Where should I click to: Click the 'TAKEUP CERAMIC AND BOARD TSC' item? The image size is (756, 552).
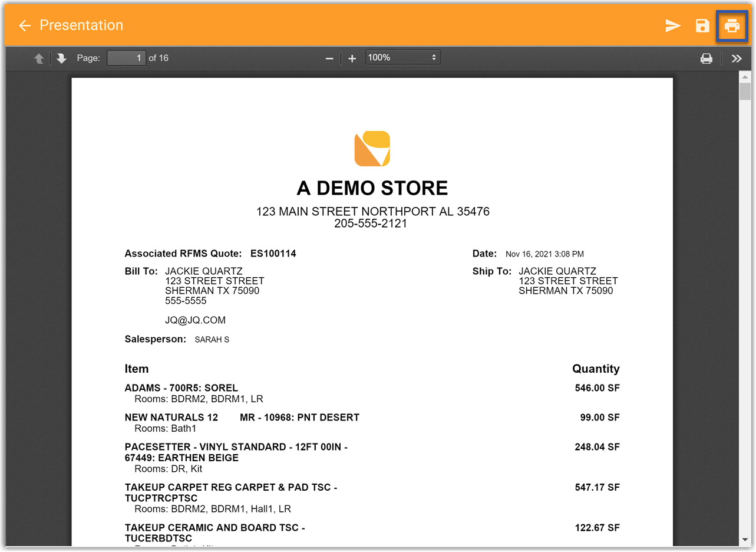tap(215, 533)
